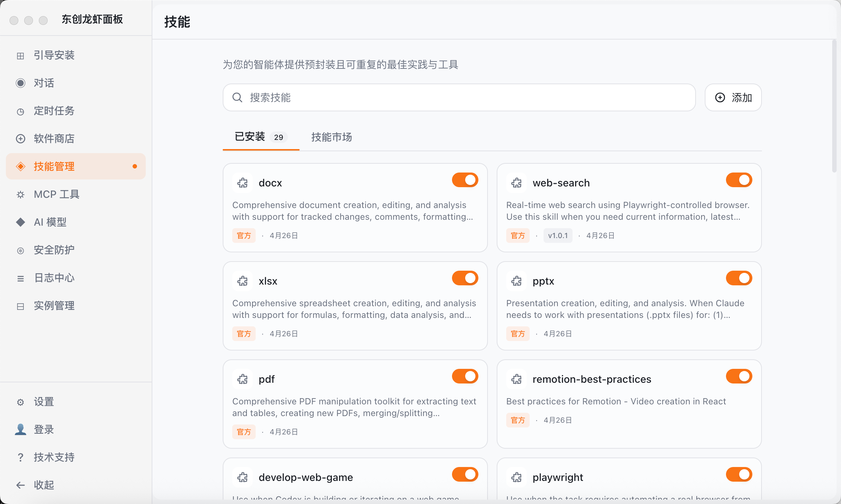Click the docx skill title
This screenshot has height=504, width=841.
(x=270, y=183)
